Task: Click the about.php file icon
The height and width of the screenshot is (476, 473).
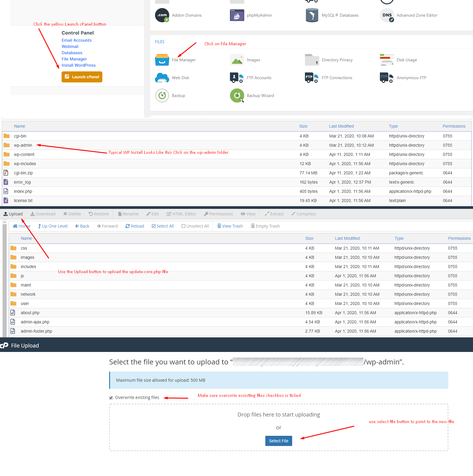Action: pyautogui.click(x=13, y=312)
